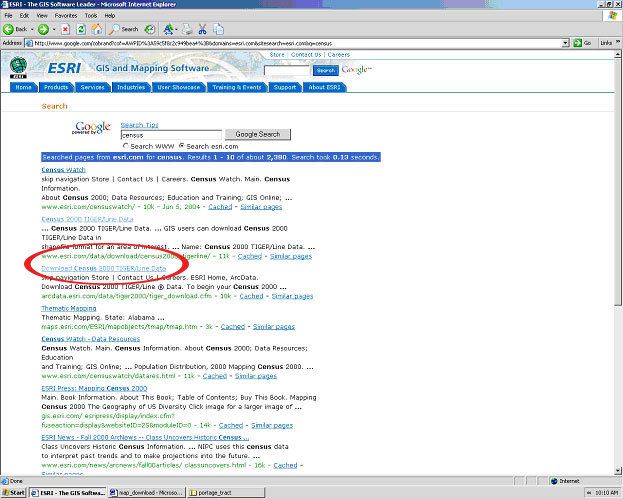623x499 pixels.
Task: Open ESRI Press: Mapping Census 2000 link
Action: (x=94, y=388)
